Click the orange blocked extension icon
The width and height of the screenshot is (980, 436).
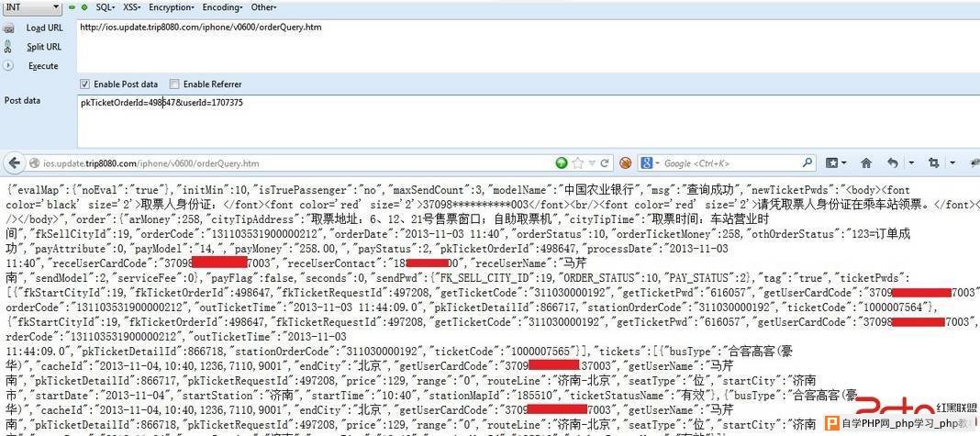tap(625, 162)
